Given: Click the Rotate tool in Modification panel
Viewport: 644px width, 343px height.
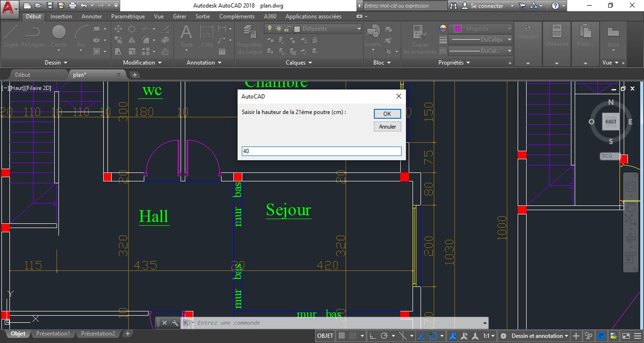Looking at the screenshot, I should 132,29.
